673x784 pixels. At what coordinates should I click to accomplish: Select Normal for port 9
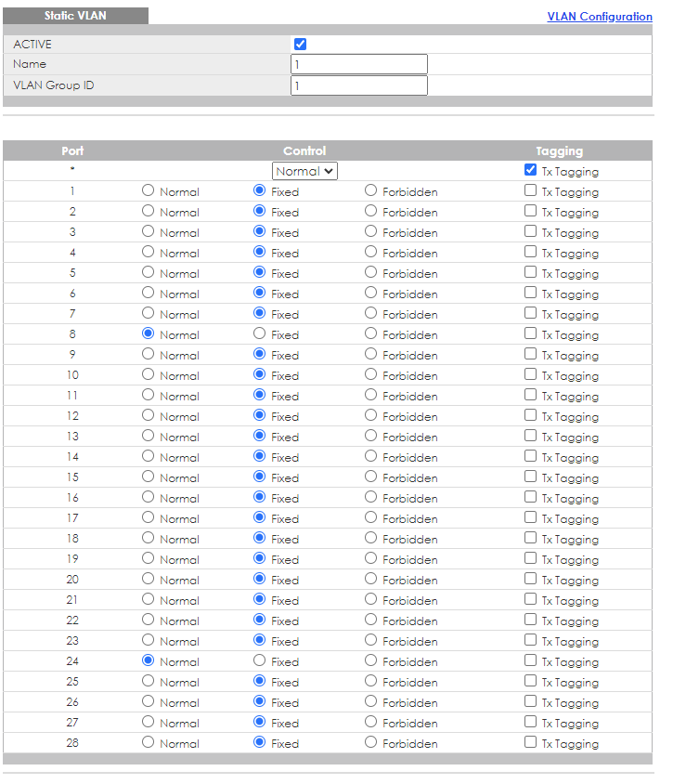(x=148, y=354)
